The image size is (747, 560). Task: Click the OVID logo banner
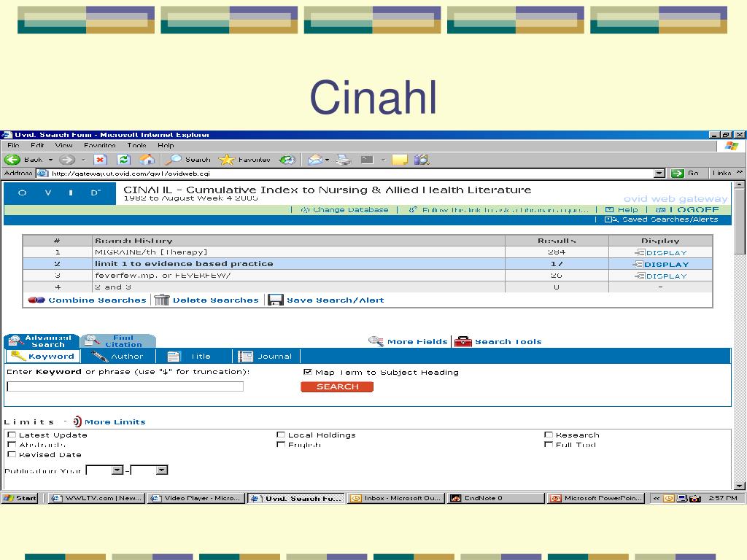click(x=60, y=193)
